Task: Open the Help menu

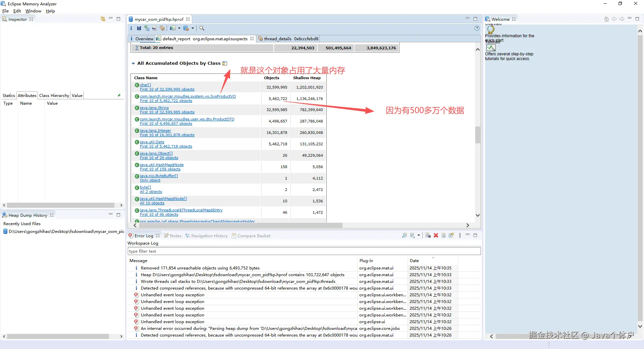Action: click(50, 11)
